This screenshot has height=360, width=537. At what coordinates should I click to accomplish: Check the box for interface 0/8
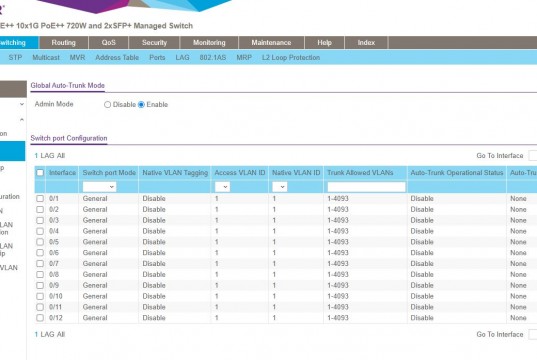point(40,274)
